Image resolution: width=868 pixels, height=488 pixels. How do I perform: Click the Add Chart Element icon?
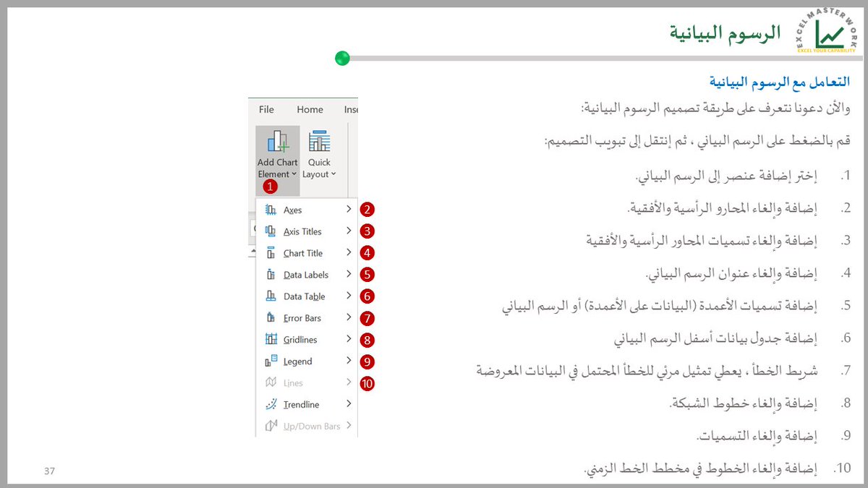278,142
